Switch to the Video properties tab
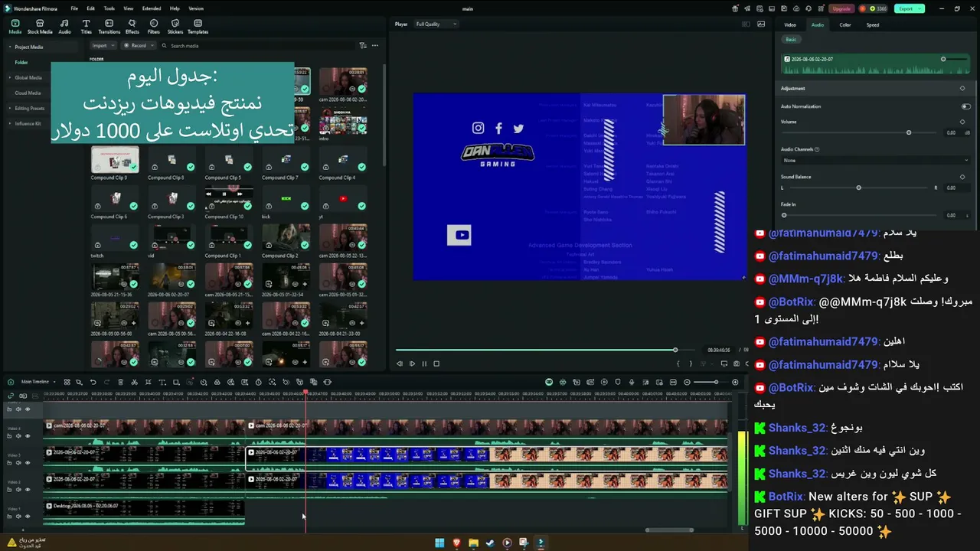 pos(790,24)
